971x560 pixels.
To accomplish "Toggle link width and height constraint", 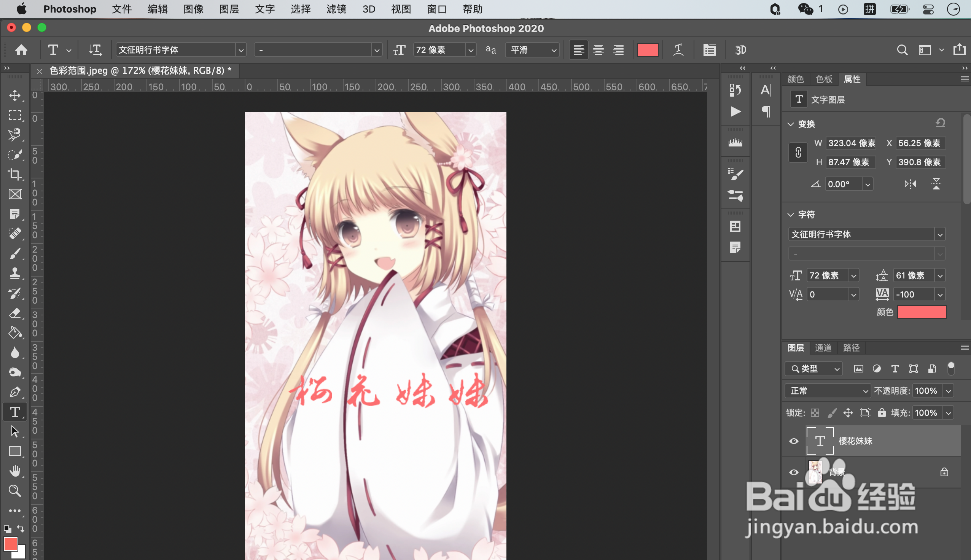I will tap(798, 153).
